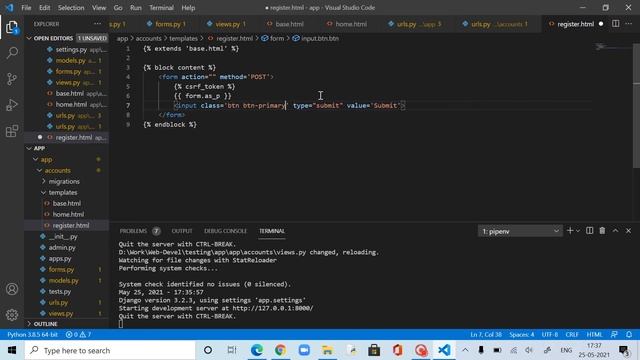Open the Selection menu

click(71, 8)
